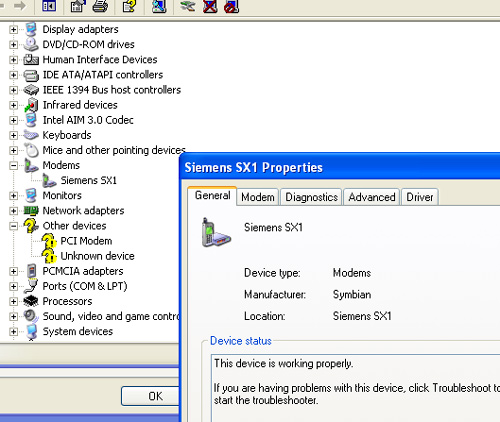Click the Print toolbar icon

click(100, 6)
